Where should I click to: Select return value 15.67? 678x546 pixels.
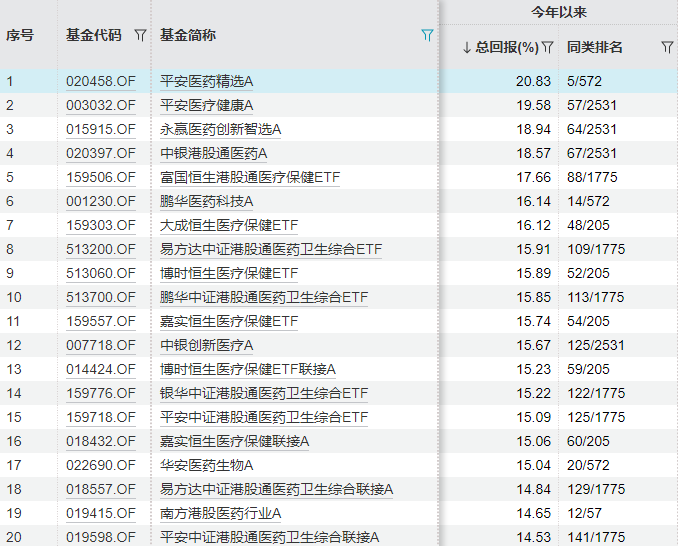click(534, 345)
